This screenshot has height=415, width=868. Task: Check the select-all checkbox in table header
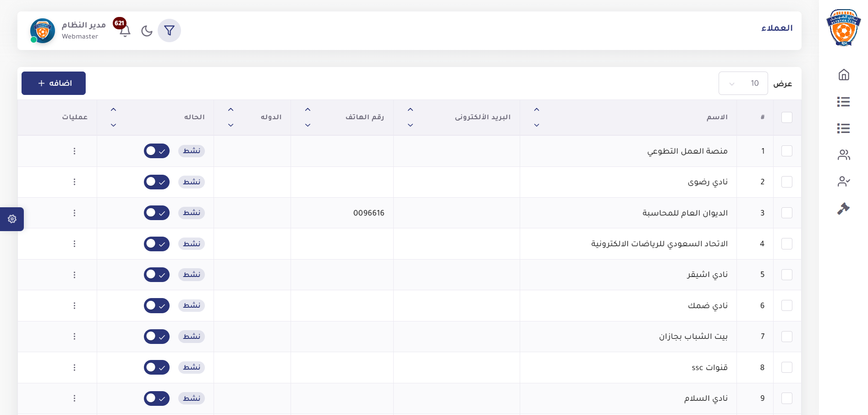pyautogui.click(x=786, y=117)
